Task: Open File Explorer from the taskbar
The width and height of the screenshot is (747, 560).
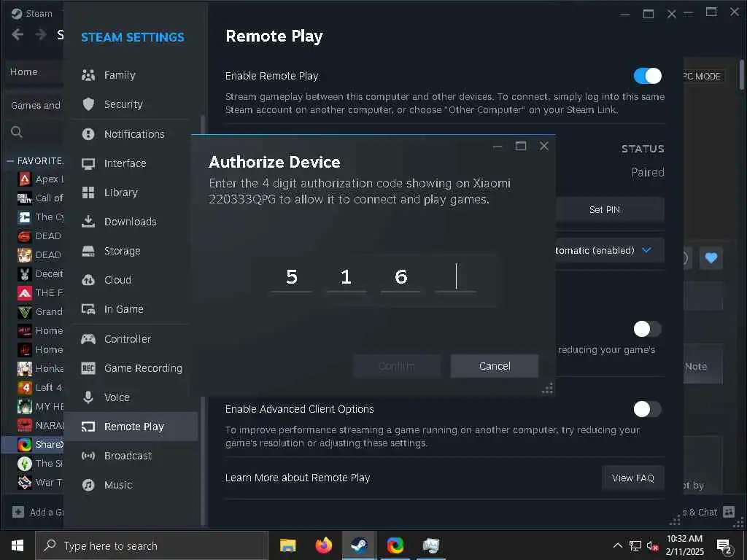Action: 287,545
